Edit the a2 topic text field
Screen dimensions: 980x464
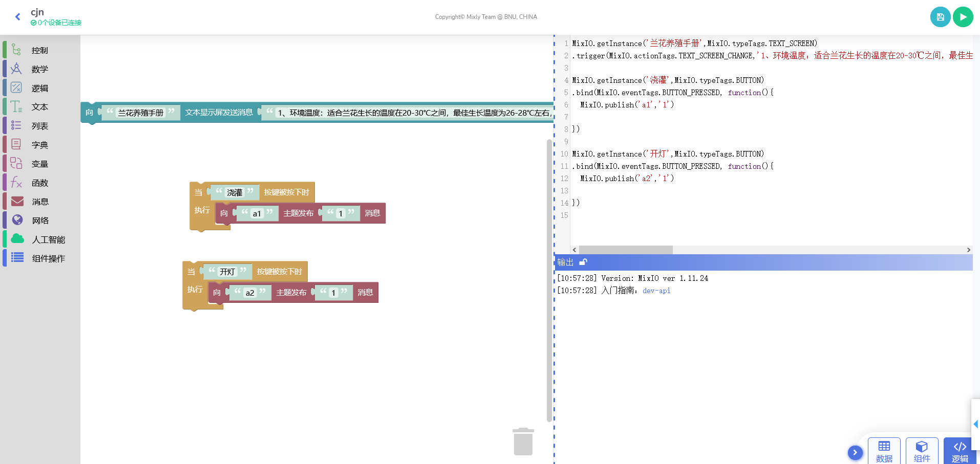click(250, 293)
